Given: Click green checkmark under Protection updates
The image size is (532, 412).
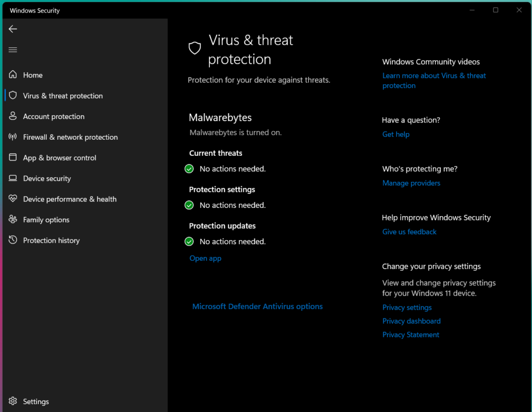Looking at the screenshot, I should (189, 241).
